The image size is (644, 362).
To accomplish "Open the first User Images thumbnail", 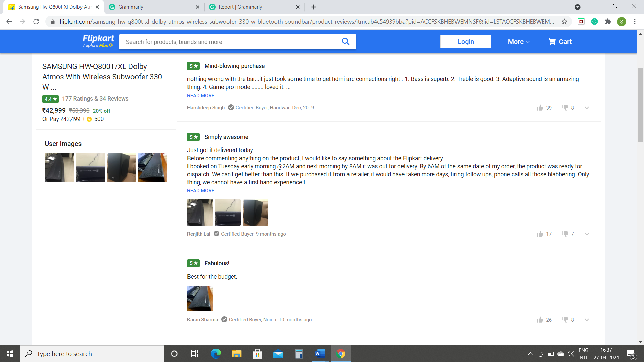I will 59,168.
